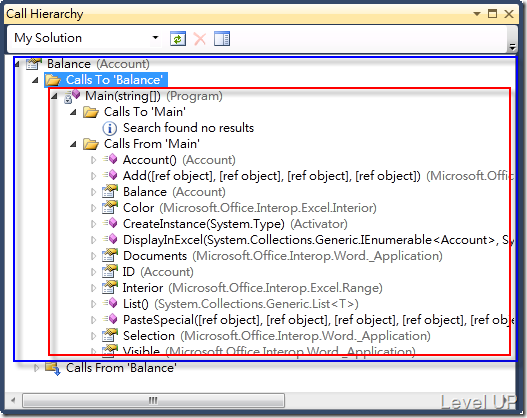Image resolution: width=527 pixels, height=418 pixels.
Task: Click the Main(string[]) method icon
Action: point(72,96)
